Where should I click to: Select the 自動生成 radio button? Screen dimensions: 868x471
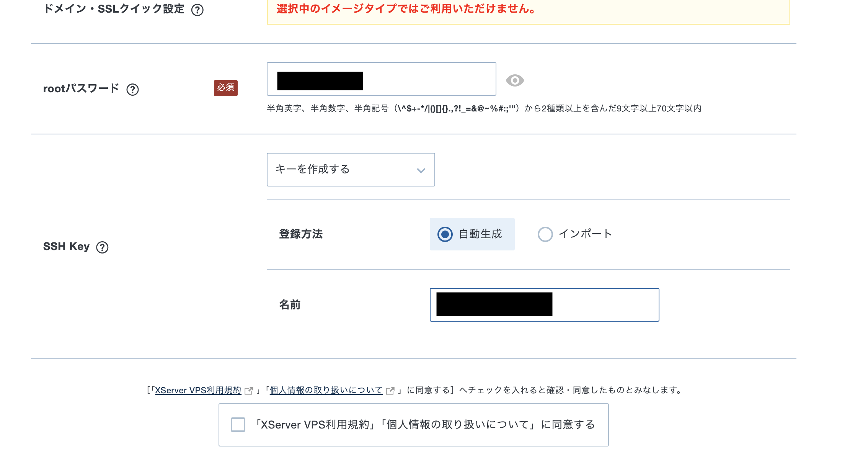tap(445, 234)
